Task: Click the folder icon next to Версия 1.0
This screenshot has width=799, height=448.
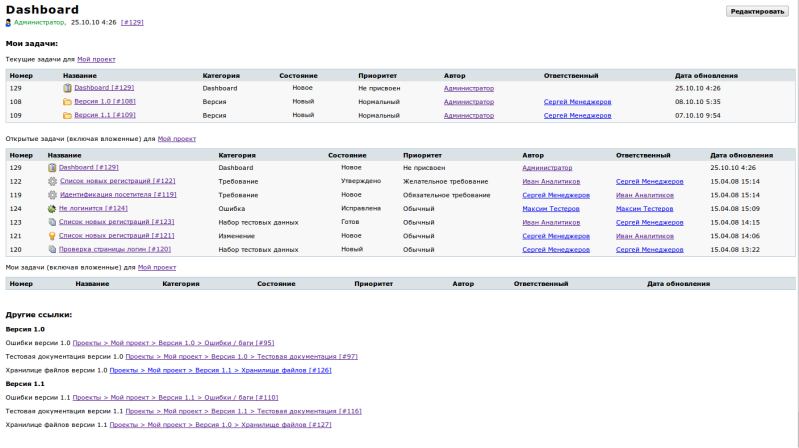Action: pyautogui.click(x=67, y=102)
